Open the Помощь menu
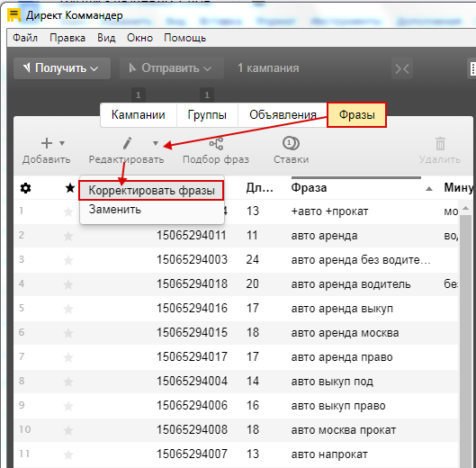Viewport: 476px width, 468px height. pyautogui.click(x=184, y=38)
